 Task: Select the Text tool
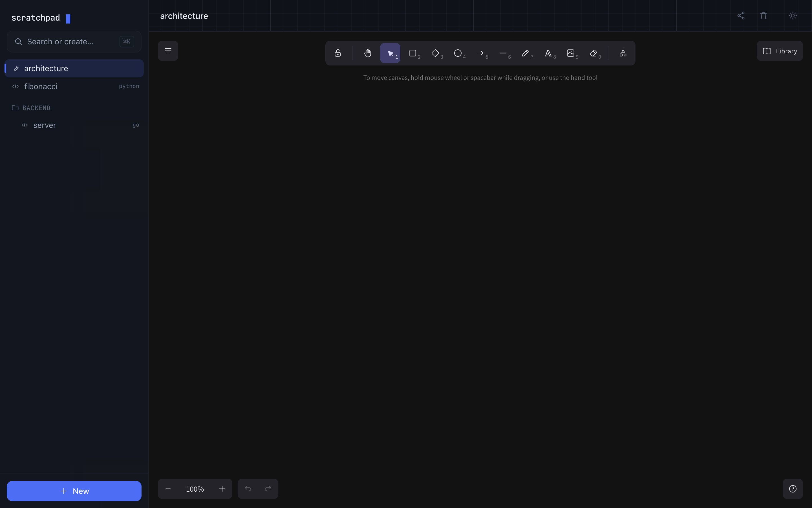(548, 53)
